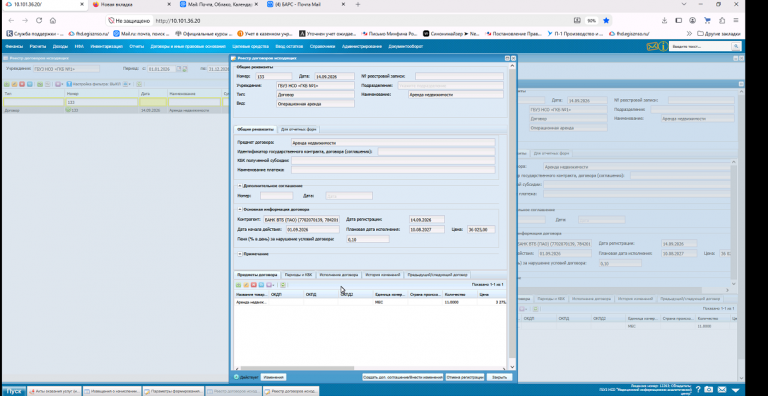This screenshot has height=396, width=768.
Task: Open browser downloads arrow icon
Action: pos(664,21)
